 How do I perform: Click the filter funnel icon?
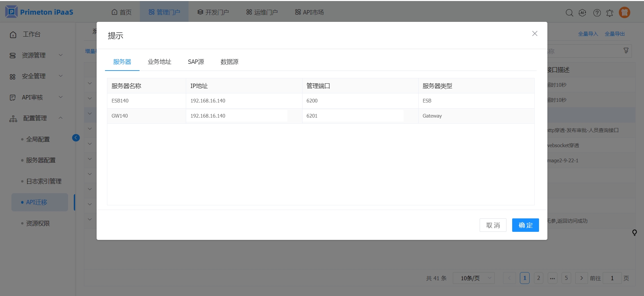click(626, 51)
